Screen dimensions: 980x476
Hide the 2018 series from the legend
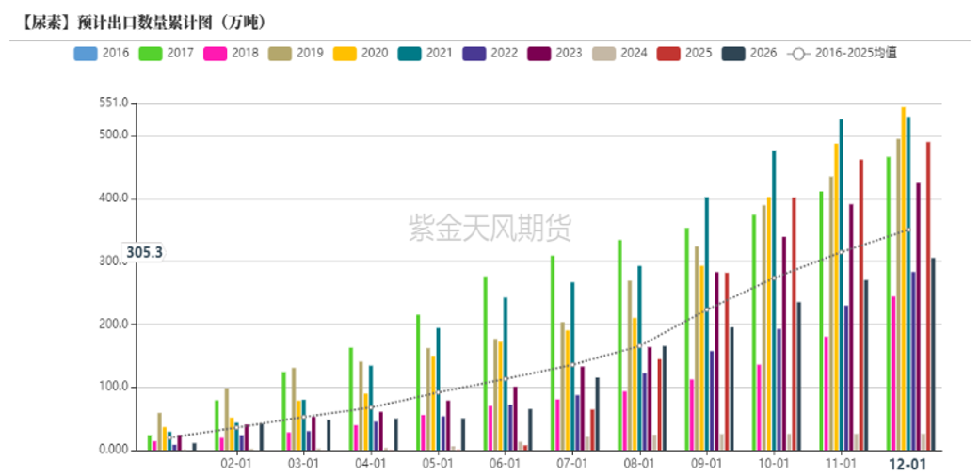point(231,53)
